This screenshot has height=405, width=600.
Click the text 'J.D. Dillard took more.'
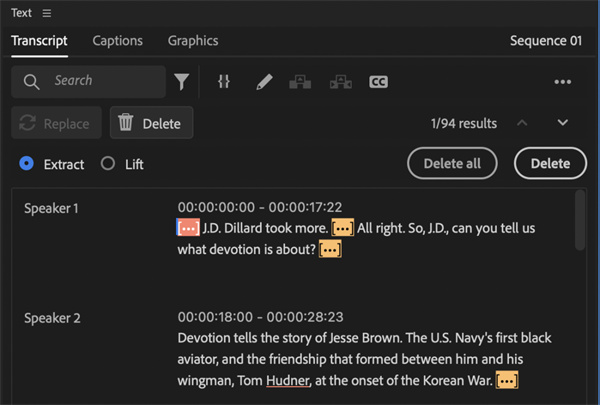tap(265, 228)
